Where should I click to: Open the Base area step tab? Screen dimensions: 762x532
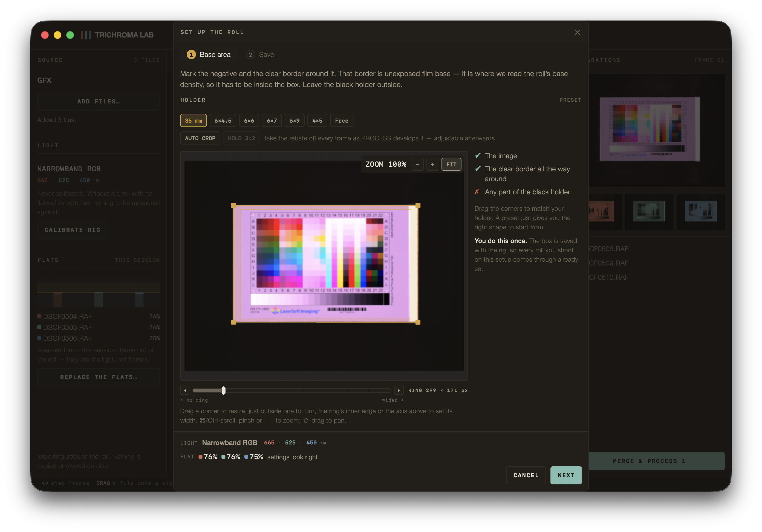tap(208, 54)
